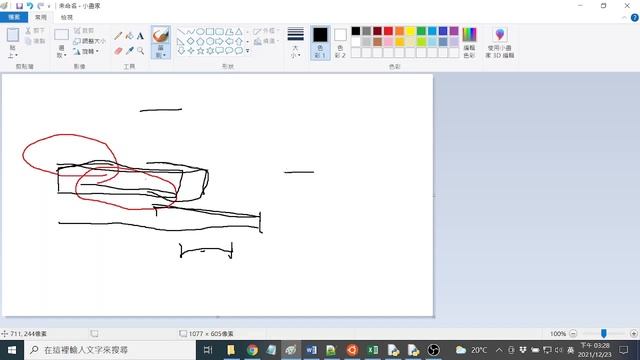
Task: Choose the Rectangle shape
Action: 210,31
